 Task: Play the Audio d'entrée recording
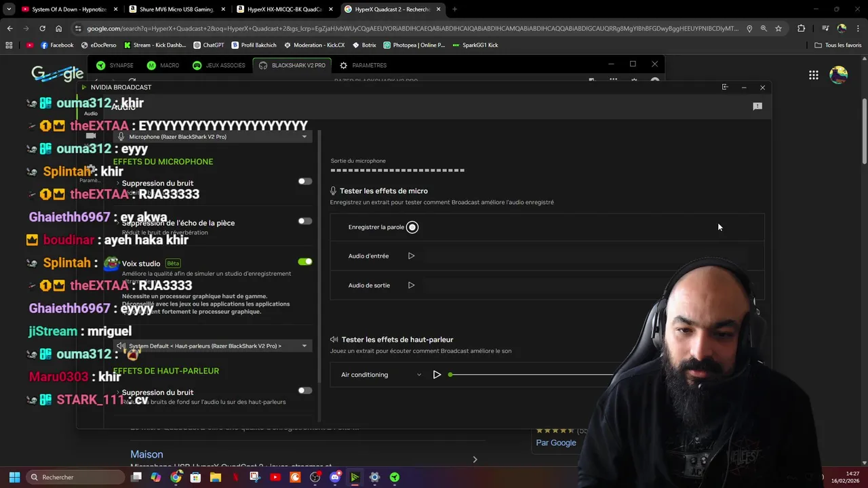[411, 256]
